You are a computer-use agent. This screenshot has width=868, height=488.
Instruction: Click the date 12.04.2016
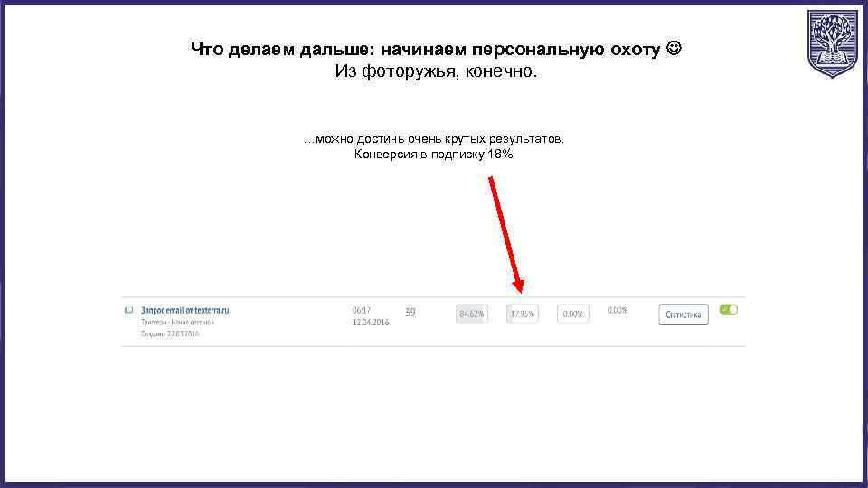[x=371, y=322]
